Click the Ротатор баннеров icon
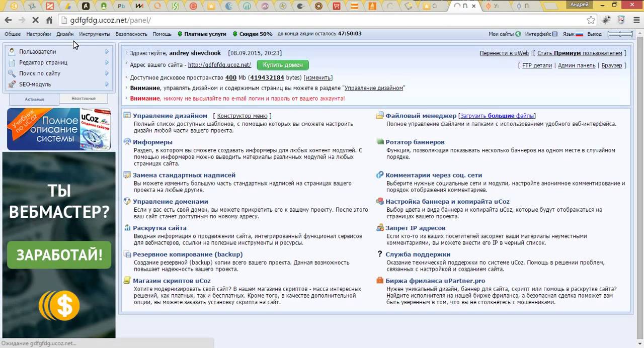The height and width of the screenshot is (348, 644). coord(380,142)
